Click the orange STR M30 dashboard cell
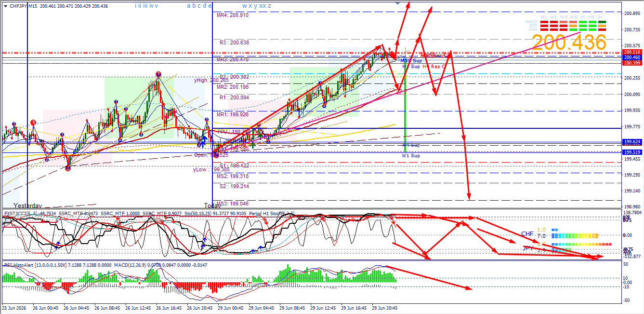This screenshot has height=314, width=644. (x=573, y=26)
